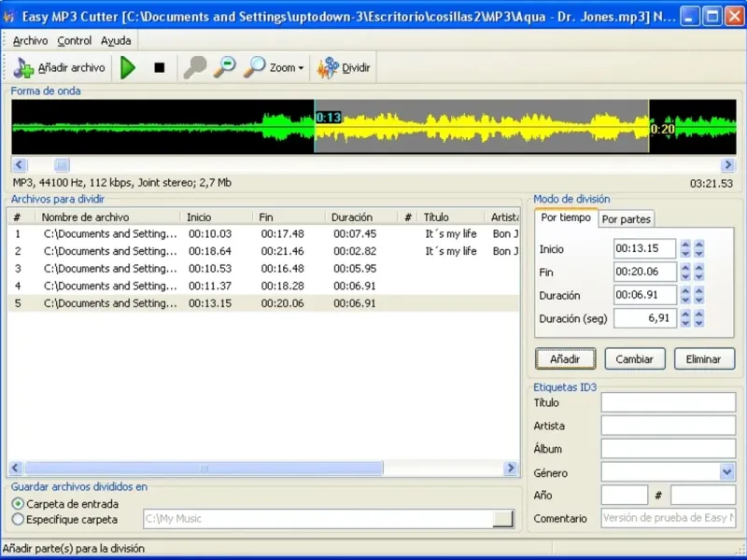Click the waveform horizontal scrollbar thumb
Screen dimensions: 747x560
pos(61,165)
